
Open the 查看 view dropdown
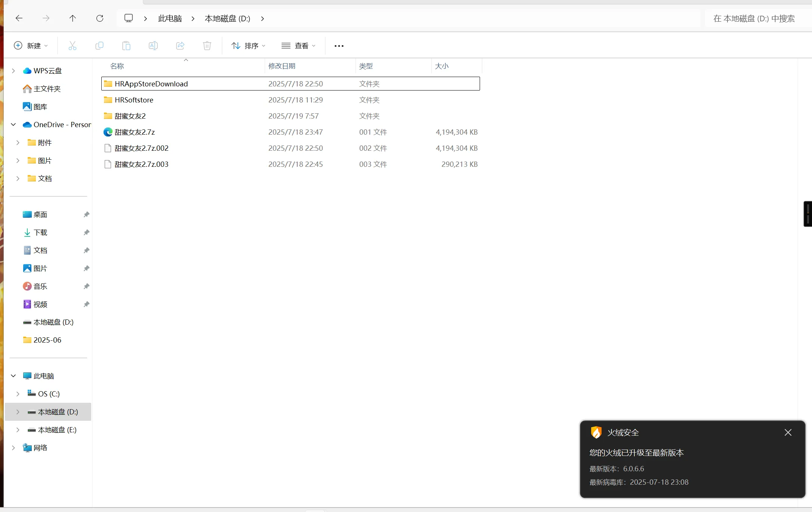(299, 46)
